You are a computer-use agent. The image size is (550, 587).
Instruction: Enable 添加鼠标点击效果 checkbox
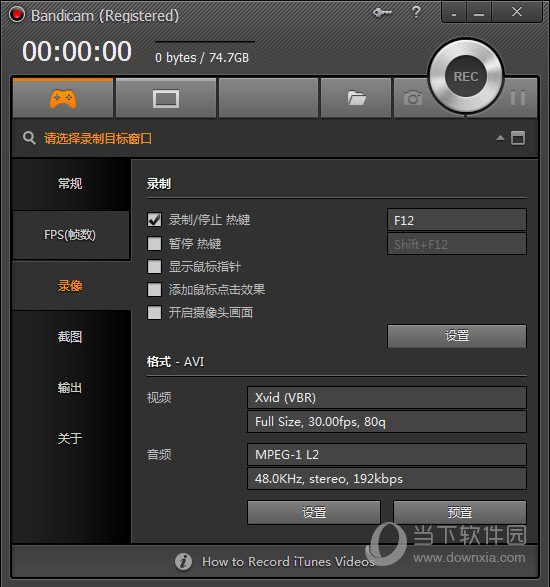point(155,289)
